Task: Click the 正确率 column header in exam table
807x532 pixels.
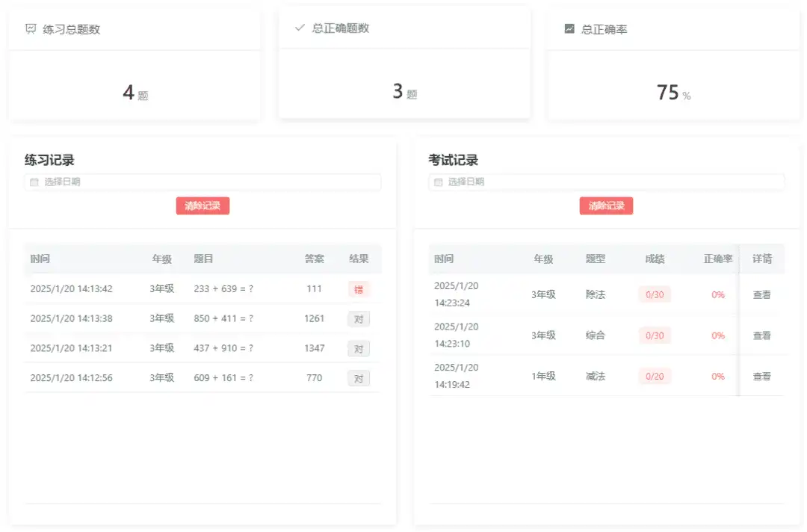Action: (x=718, y=259)
